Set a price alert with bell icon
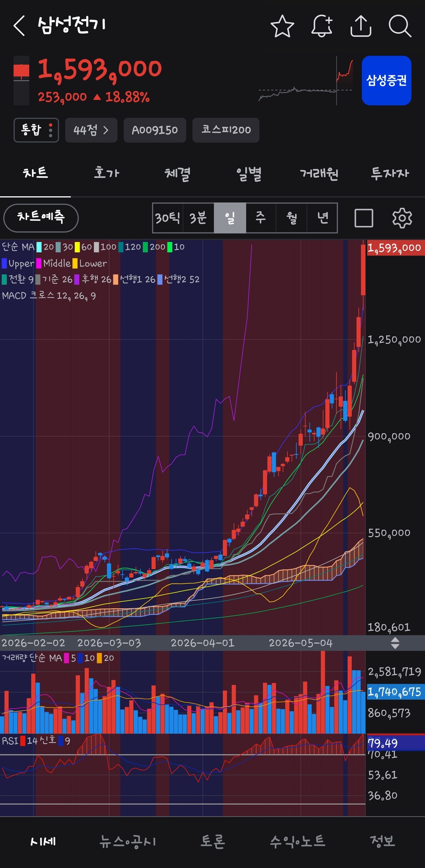 pos(321,26)
